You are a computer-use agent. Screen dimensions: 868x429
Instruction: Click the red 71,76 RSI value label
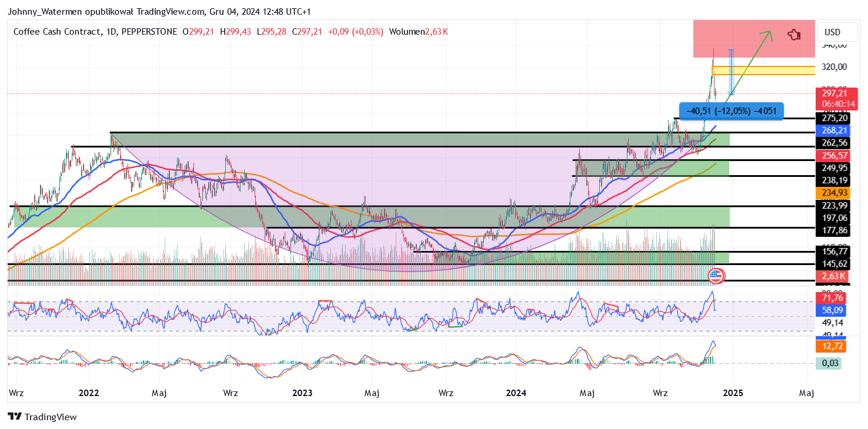coord(832,298)
